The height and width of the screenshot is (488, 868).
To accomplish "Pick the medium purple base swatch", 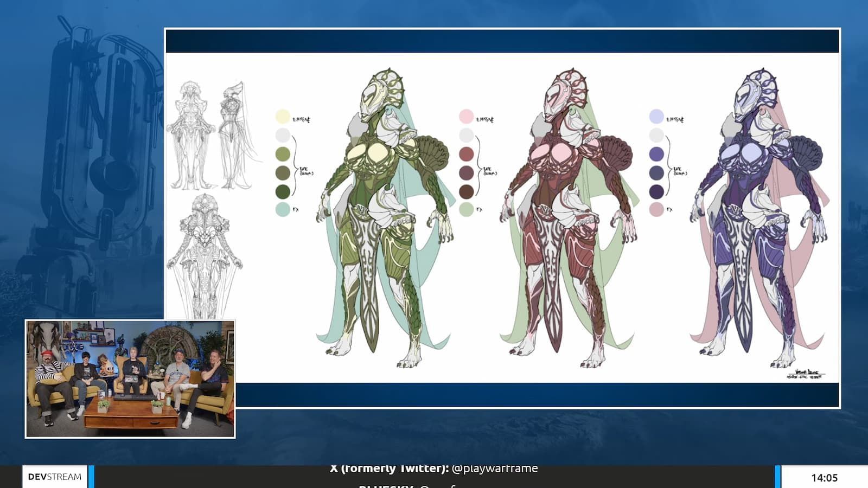I will point(656,154).
